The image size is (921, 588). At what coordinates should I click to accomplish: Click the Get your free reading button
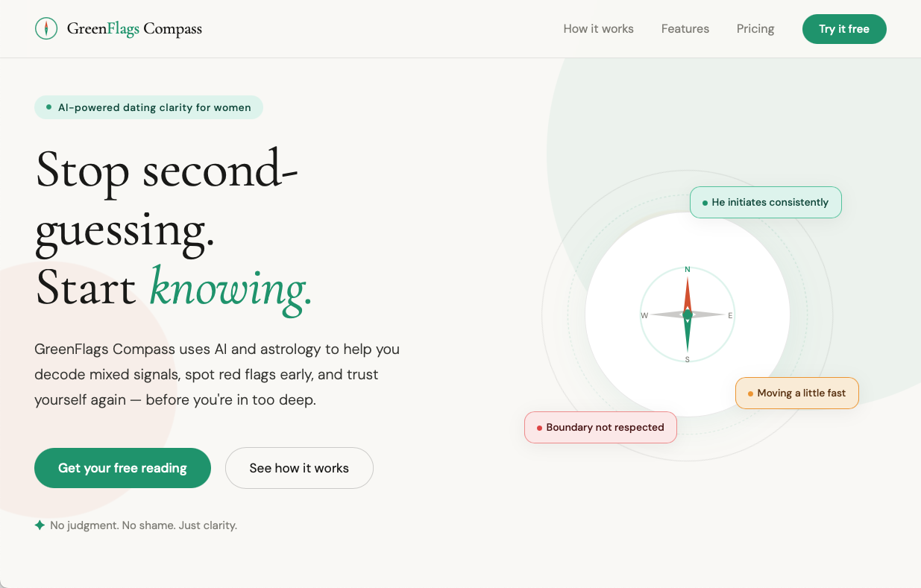click(x=122, y=468)
